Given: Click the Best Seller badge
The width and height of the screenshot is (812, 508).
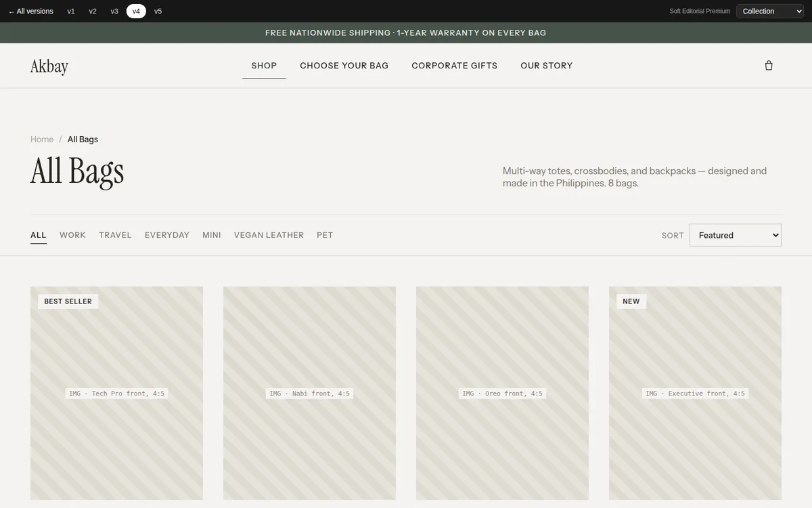Looking at the screenshot, I should 68,301.
